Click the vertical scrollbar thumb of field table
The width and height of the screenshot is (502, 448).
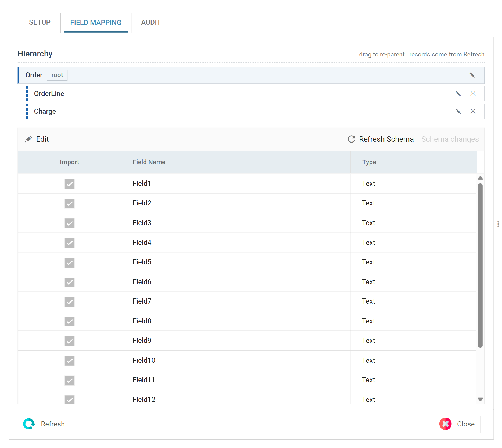[x=480, y=265]
